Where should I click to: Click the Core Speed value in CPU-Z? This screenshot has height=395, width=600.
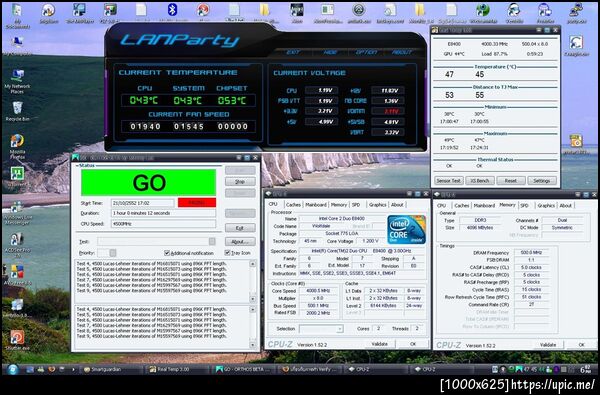[318, 291]
